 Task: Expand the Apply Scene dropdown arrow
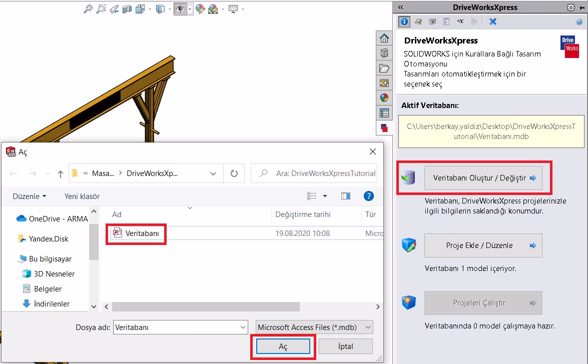(223, 9)
